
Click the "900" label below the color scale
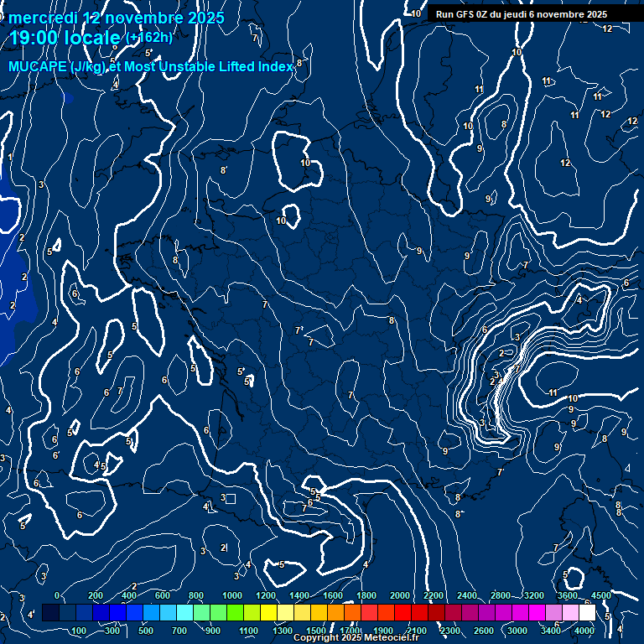213,631
